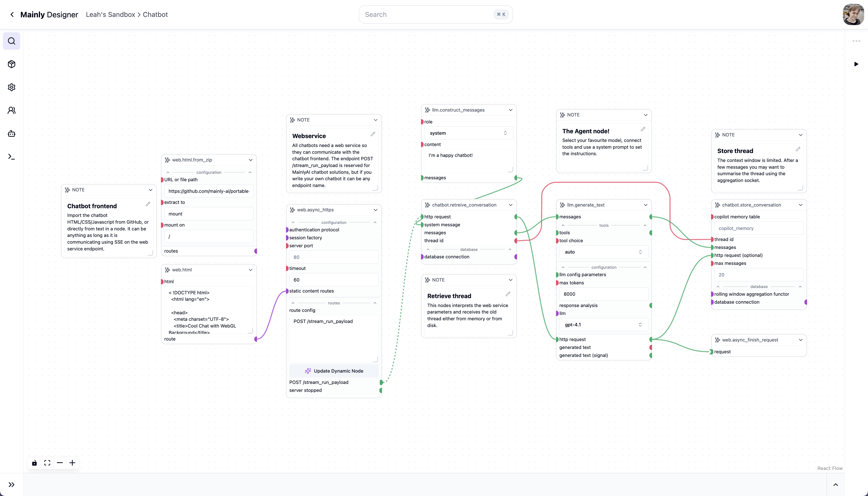Open tool choice dropdown showing auto

tap(603, 252)
